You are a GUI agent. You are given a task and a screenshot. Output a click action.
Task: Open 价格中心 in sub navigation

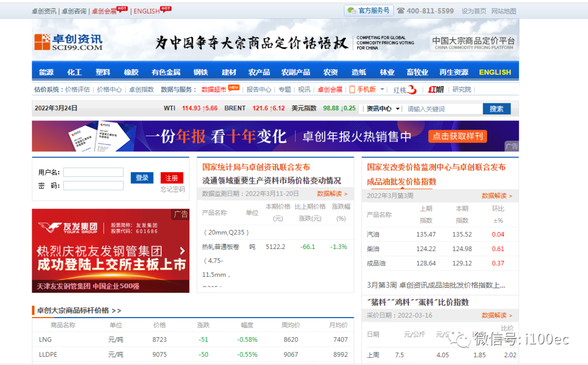[x=109, y=89]
